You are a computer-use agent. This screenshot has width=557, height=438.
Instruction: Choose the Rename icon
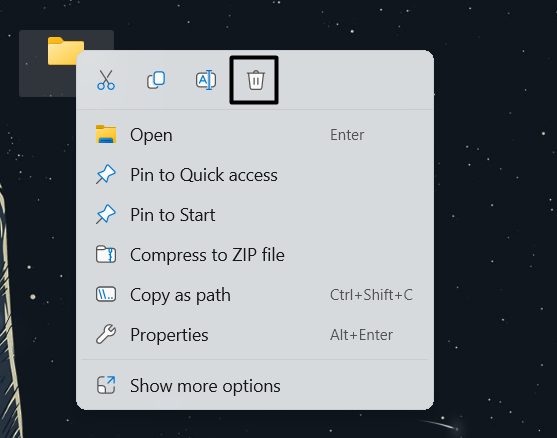[206, 80]
